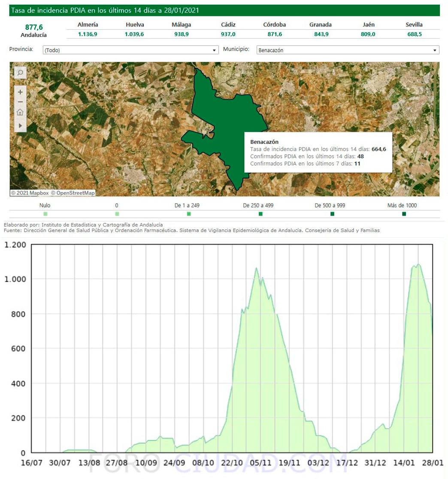
Task: Select the 'De 250 a 499' legend square
Action: coord(260,214)
